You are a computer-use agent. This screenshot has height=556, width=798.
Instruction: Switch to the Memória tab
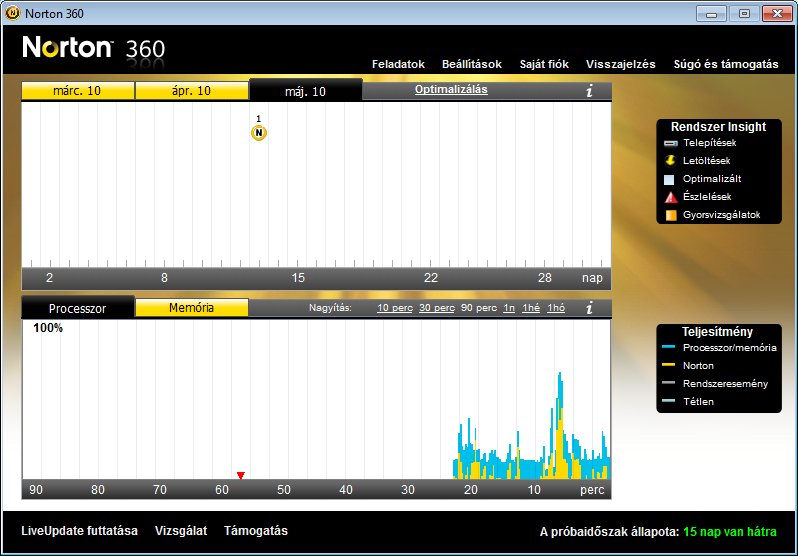191,308
